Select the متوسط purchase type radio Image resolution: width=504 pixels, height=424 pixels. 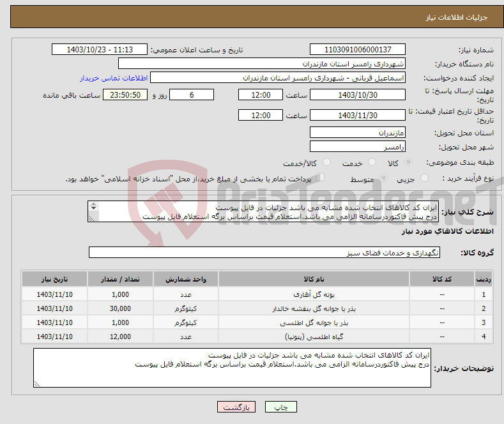point(383,178)
